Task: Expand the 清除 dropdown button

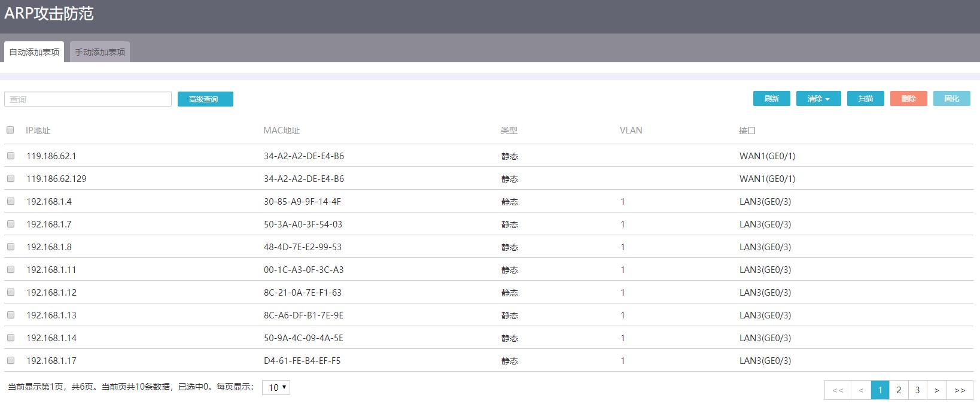Action: click(x=818, y=99)
